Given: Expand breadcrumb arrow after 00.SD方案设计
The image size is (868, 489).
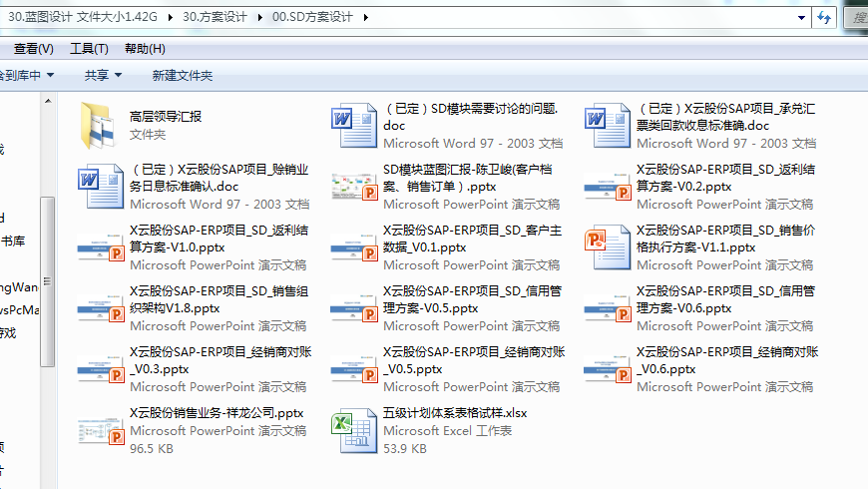Looking at the screenshot, I should 366,18.
